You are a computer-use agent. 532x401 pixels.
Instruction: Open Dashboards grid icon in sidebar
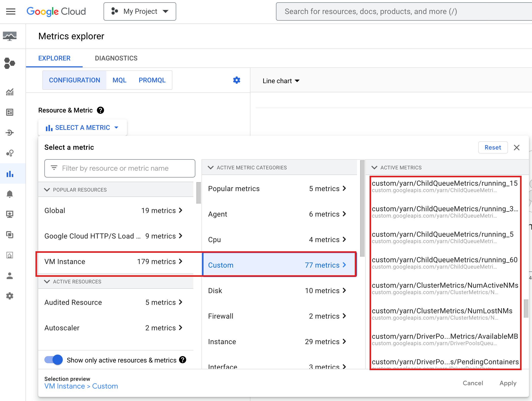(x=10, y=112)
